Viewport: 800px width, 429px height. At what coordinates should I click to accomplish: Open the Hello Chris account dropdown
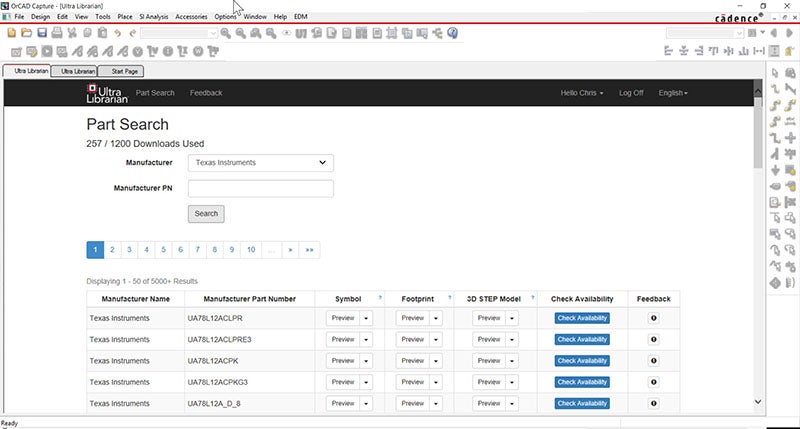582,93
